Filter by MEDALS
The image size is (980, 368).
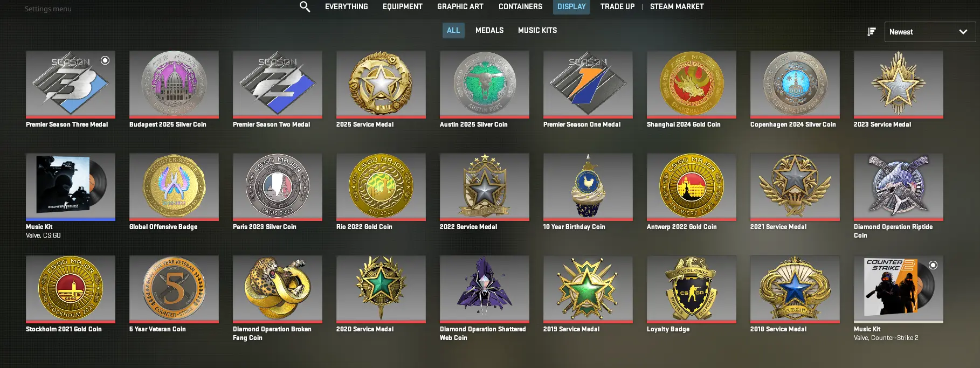pyautogui.click(x=489, y=30)
